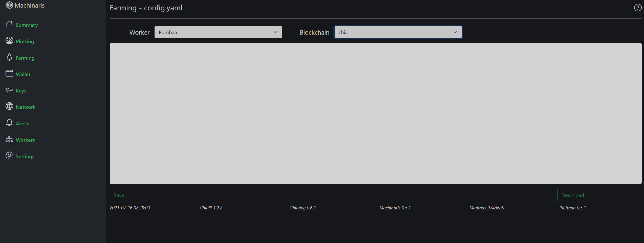
Task: Click the Keys key icon
Action: click(9, 90)
